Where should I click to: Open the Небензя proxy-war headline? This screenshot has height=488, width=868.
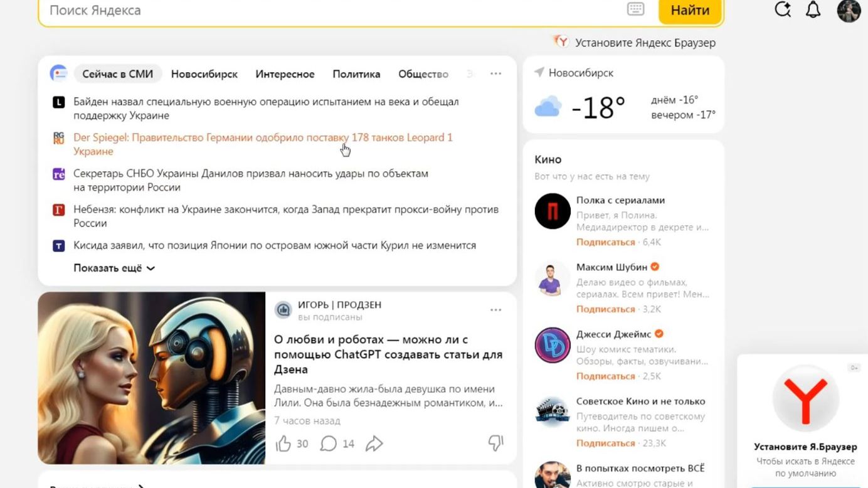286,216
